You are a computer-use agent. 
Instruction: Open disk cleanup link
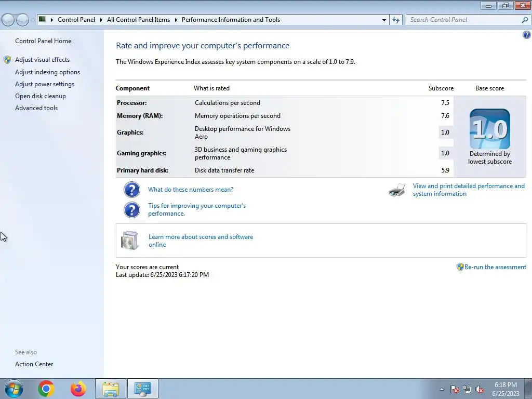pos(41,96)
